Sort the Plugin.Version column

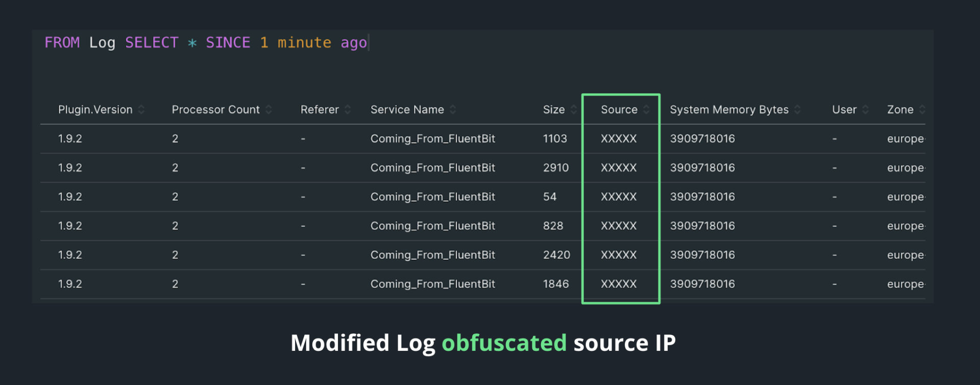click(141, 109)
